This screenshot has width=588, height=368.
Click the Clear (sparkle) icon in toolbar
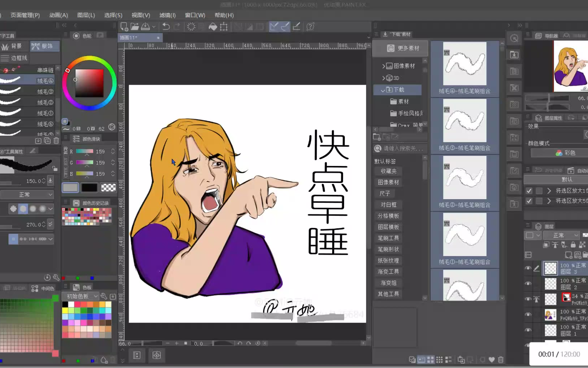coord(191,27)
